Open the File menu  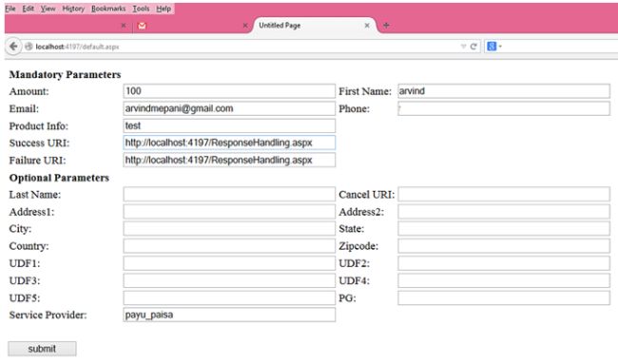[10, 9]
